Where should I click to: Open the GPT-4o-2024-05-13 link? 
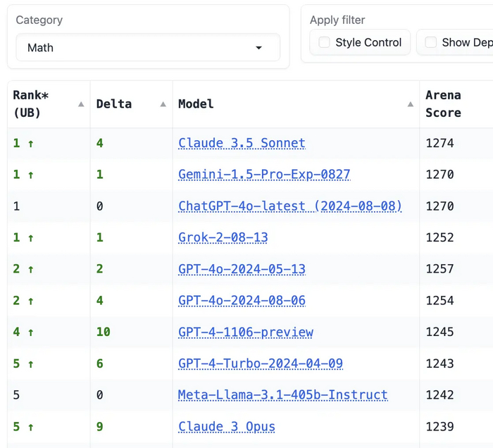242,269
